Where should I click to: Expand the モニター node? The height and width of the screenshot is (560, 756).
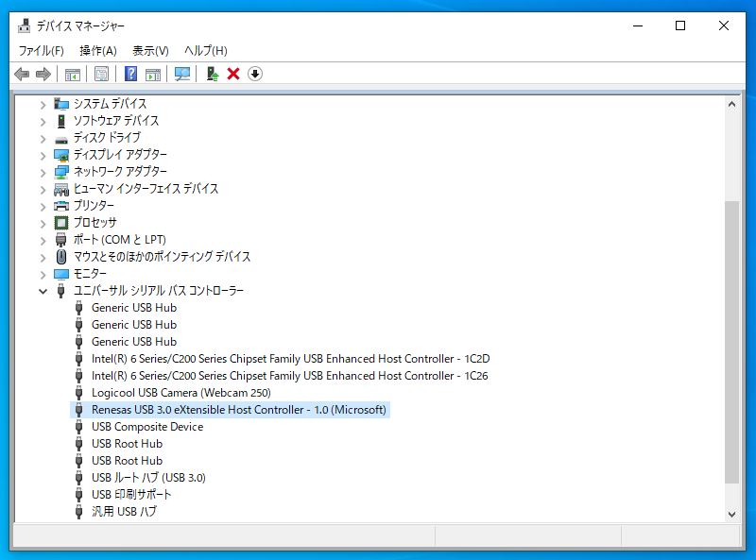point(43,275)
